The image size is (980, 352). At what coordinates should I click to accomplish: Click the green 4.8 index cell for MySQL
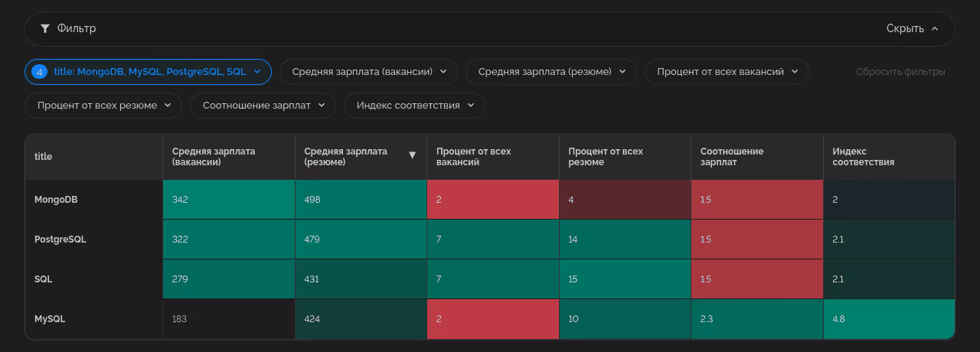888,319
